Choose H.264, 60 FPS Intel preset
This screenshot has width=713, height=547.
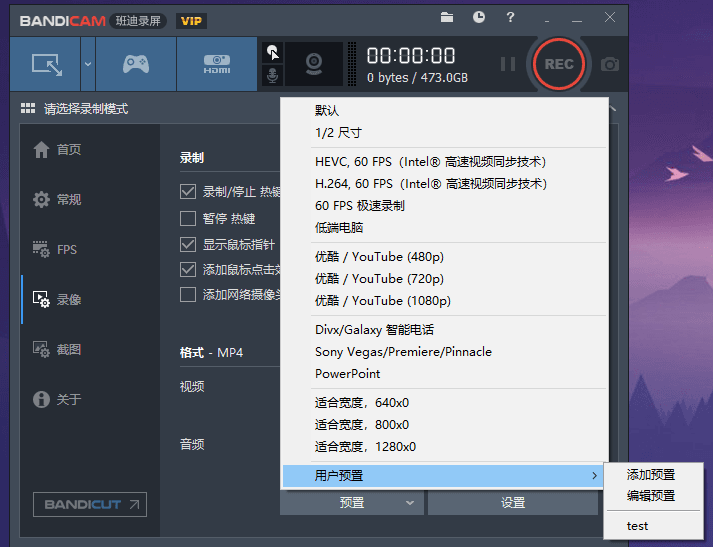click(x=444, y=184)
